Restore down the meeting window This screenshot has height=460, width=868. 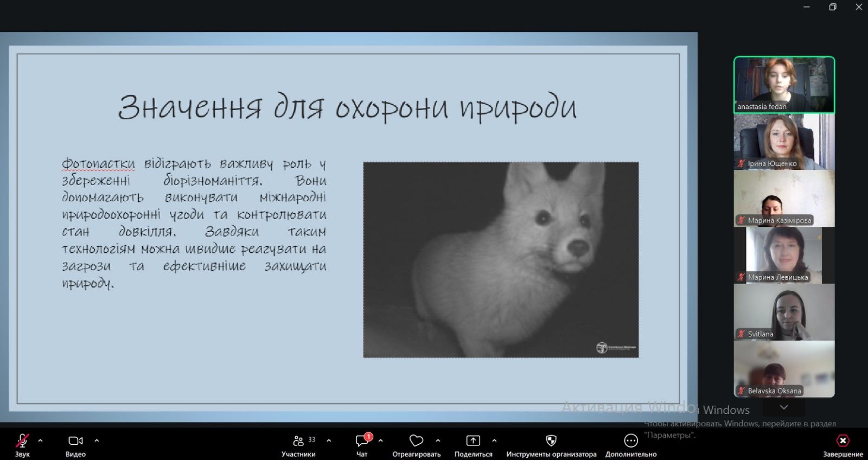[x=833, y=7]
